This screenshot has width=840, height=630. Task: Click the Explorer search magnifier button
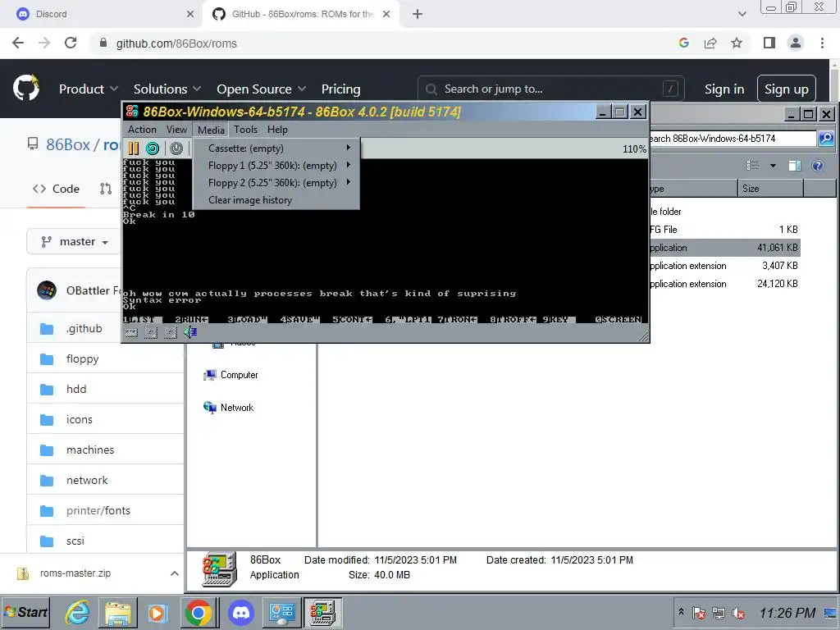(826, 138)
